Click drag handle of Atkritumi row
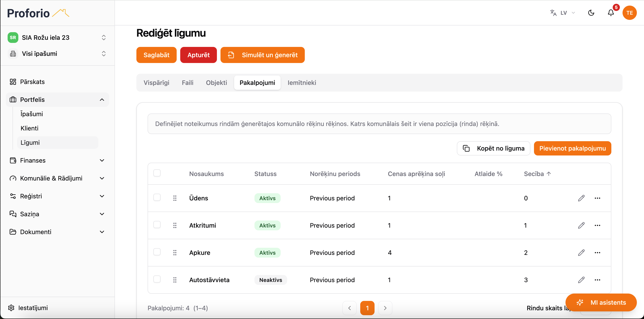The image size is (644, 319). pyautogui.click(x=175, y=225)
